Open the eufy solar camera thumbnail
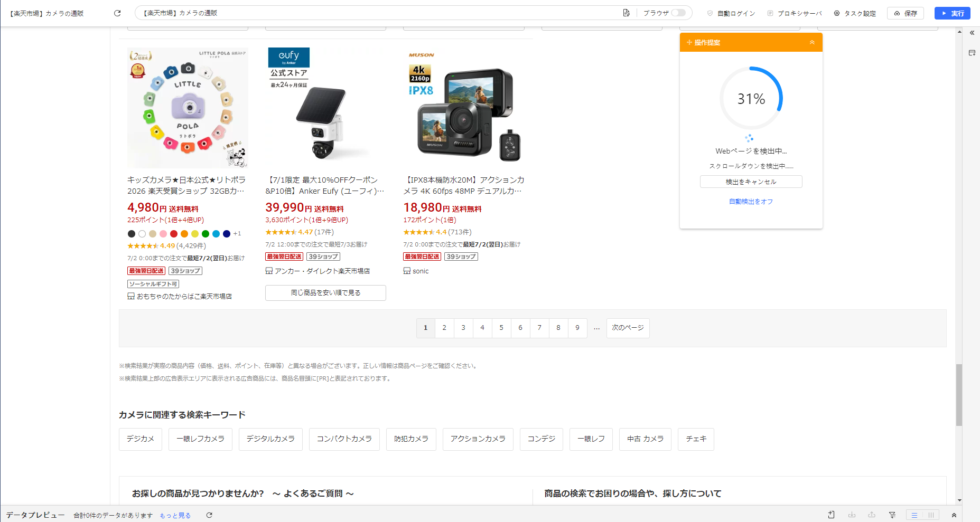 pos(325,108)
